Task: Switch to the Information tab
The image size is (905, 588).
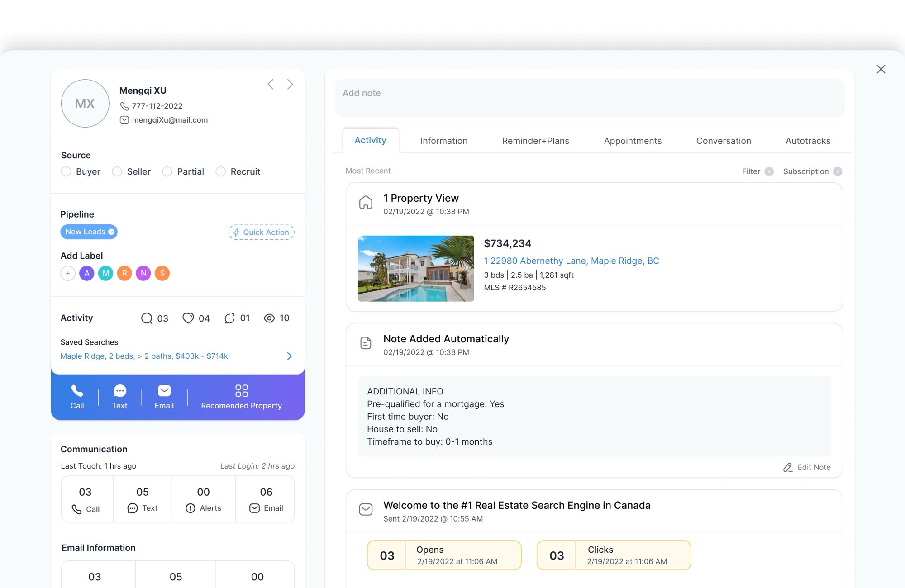Action: [444, 141]
